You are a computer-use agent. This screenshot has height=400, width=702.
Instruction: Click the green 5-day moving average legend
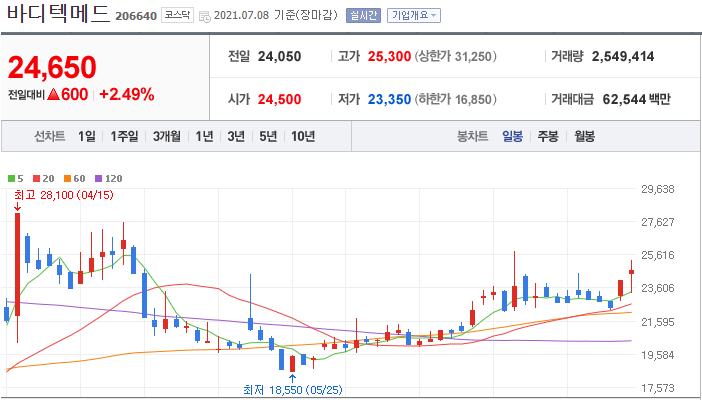16,179
